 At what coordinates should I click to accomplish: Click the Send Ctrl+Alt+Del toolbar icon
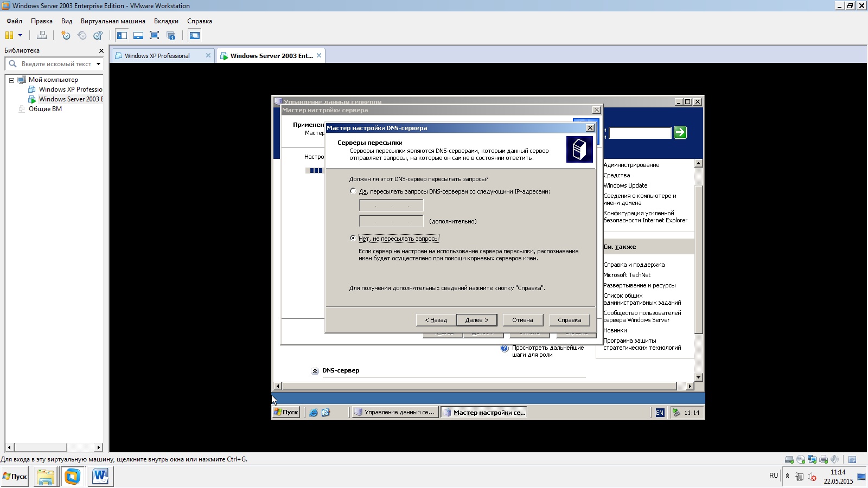pos(42,35)
